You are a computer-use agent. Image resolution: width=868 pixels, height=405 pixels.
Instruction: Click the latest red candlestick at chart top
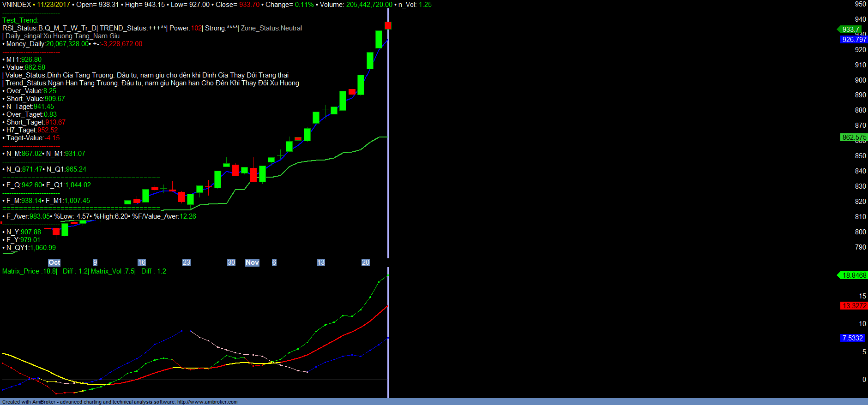point(388,25)
